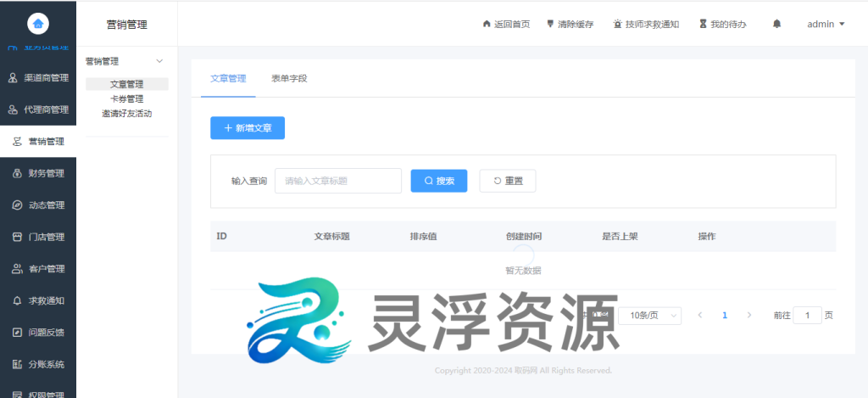Open the admin user dropdown
This screenshot has width=868, height=398.
(826, 24)
